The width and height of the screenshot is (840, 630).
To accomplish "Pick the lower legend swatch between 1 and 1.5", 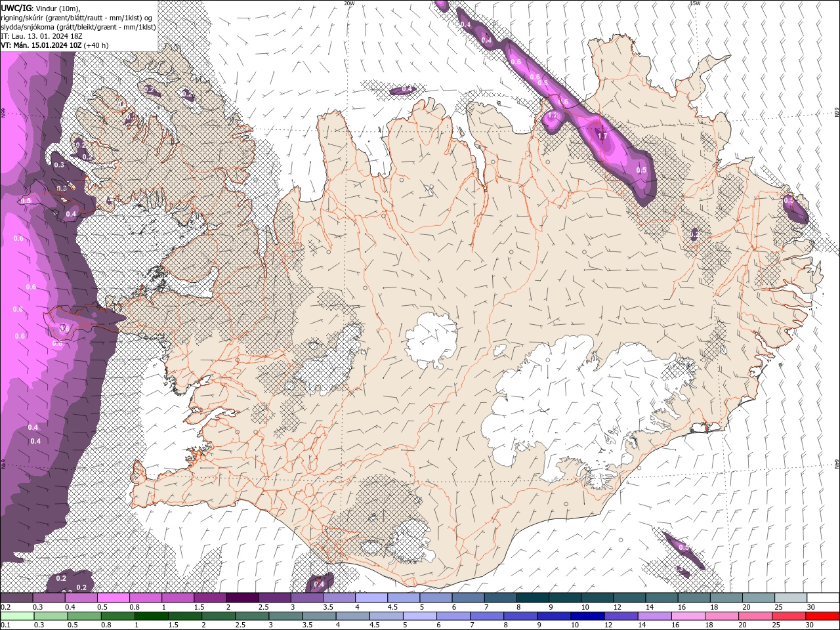I will coord(152,616).
